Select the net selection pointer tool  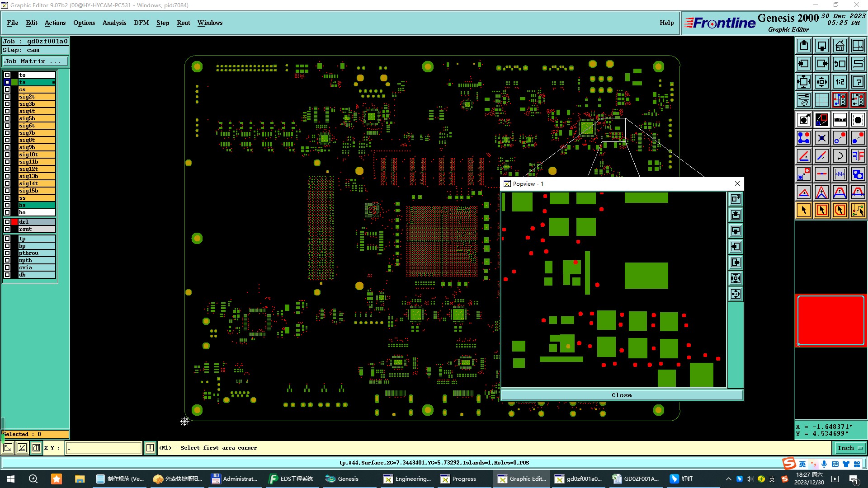(x=858, y=210)
